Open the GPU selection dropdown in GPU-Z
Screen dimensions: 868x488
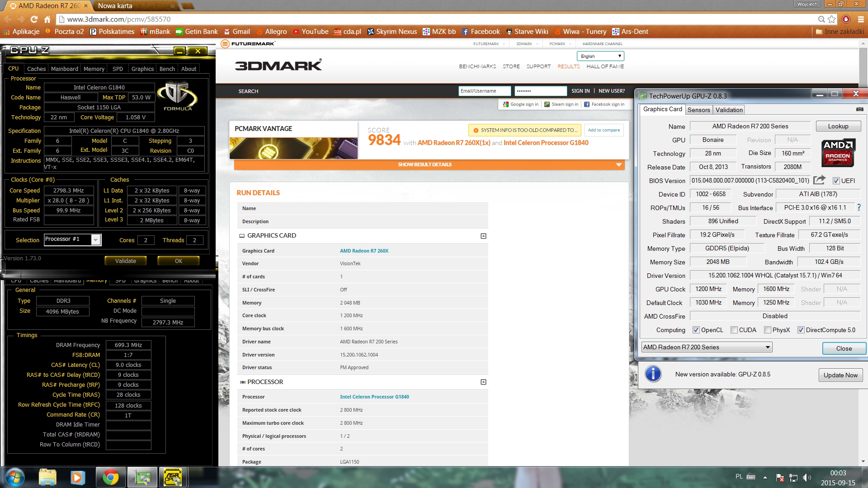click(707, 347)
